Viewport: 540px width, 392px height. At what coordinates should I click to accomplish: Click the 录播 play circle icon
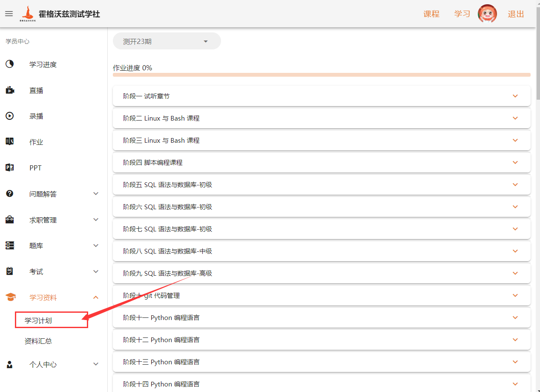click(9, 116)
